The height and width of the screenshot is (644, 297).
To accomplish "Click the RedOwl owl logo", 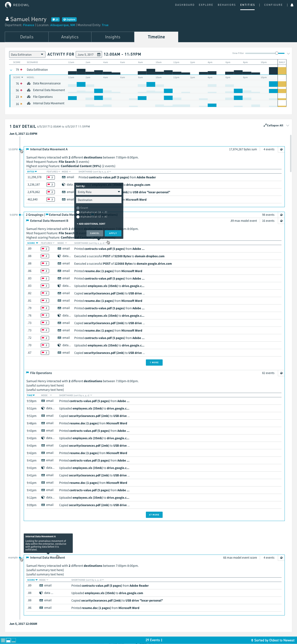I will pos(8,5).
